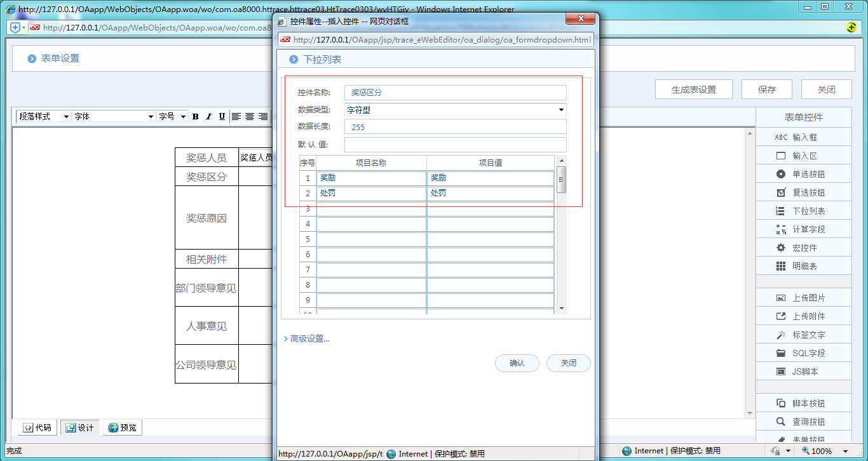Click the 计算字段 control icon
Viewport: 868px width, 461px height.
(x=781, y=229)
